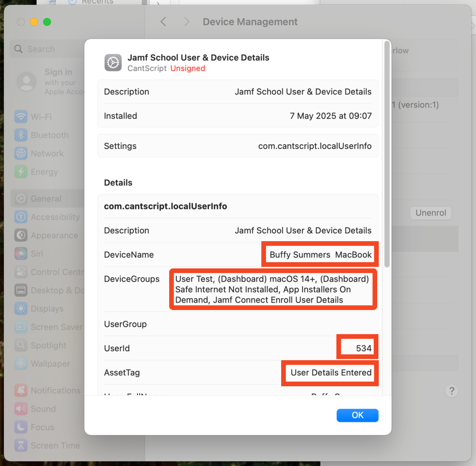Click the AssetTag row label
Viewport: 476px width, 466px height.
click(122, 373)
